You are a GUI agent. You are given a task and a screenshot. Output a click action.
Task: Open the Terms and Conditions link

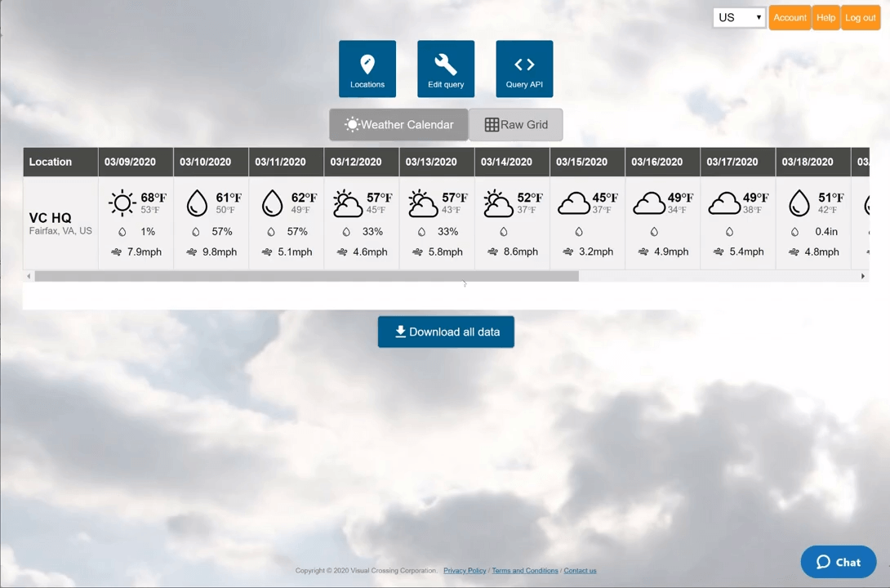[524, 571]
